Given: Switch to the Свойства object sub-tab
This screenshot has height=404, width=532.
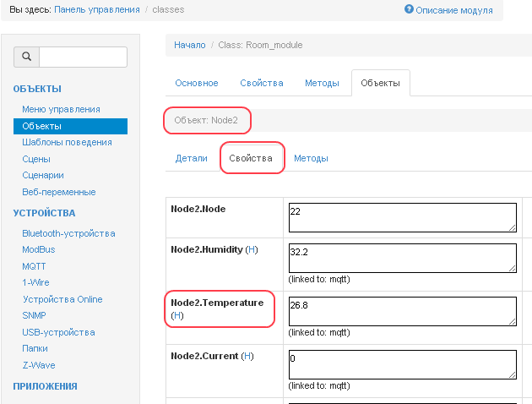Looking at the screenshot, I should [x=251, y=158].
